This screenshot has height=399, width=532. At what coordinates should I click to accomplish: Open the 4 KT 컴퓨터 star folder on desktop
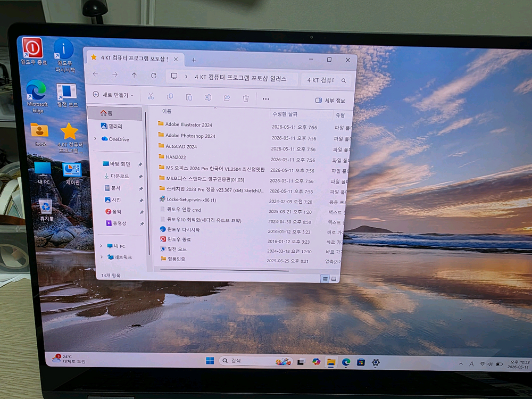point(70,138)
